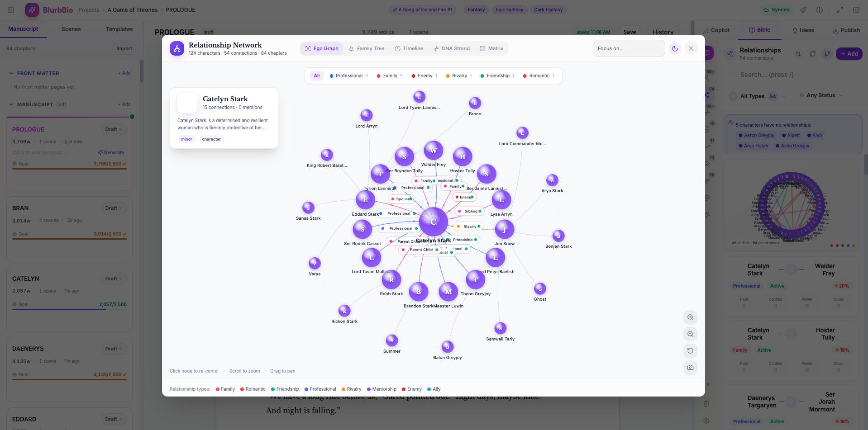The height and width of the screenshot is (430, 868).
Task: Switch to the Family Tree view
Action: coord(367,48)
